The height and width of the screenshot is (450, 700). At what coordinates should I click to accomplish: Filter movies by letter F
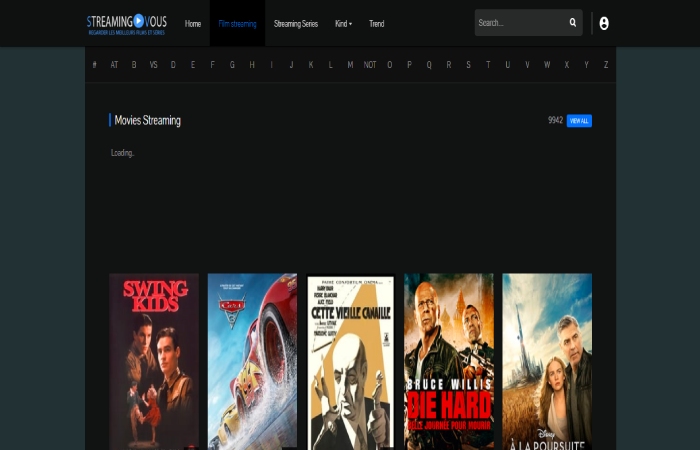[x=212, y=65]
